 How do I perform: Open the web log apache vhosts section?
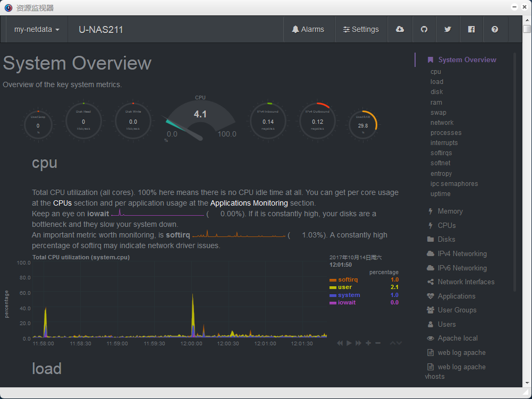point(455,372)
